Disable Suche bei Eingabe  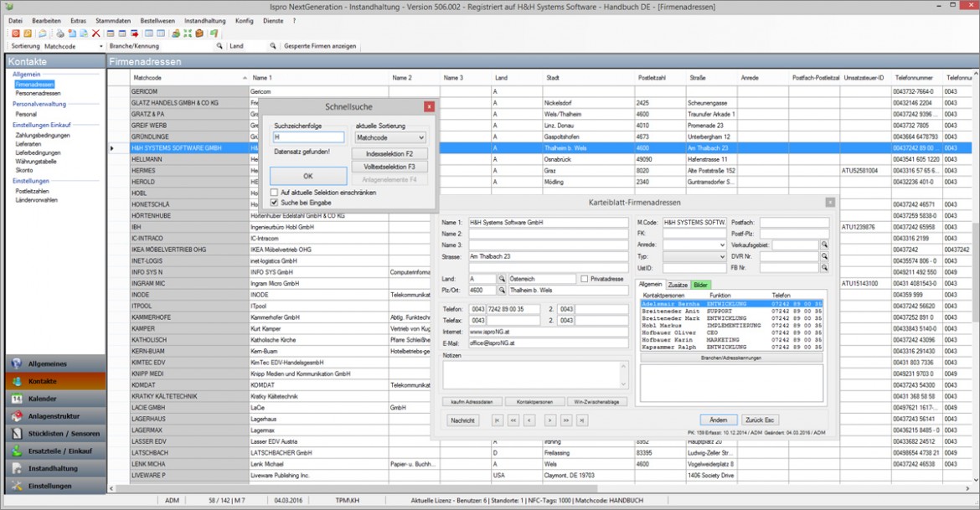coord(276,202)
